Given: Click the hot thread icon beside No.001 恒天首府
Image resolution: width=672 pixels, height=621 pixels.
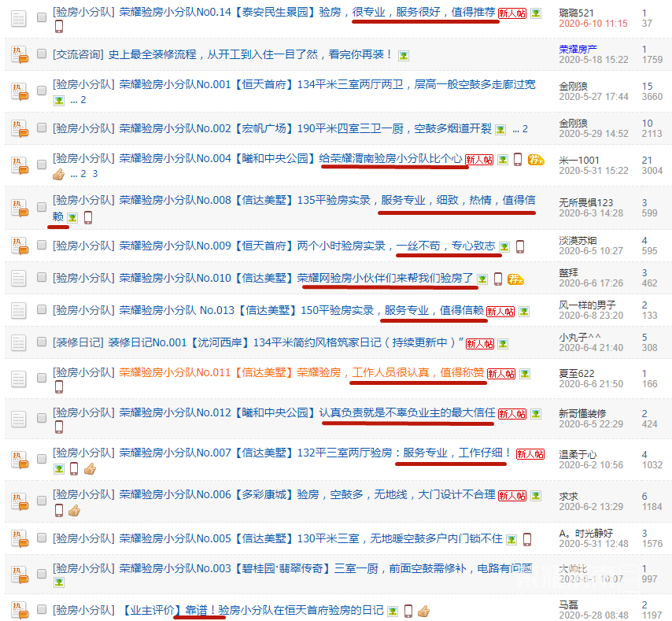Looking at the screenshot, I should click(x=20, y=91).
